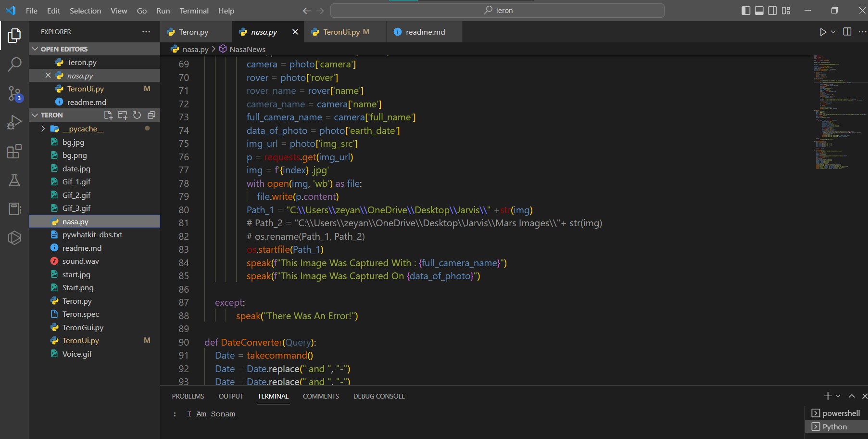Click New File icon in TERON header
The height and width of the screenshot is (439, 868).
tap(108, 115)
